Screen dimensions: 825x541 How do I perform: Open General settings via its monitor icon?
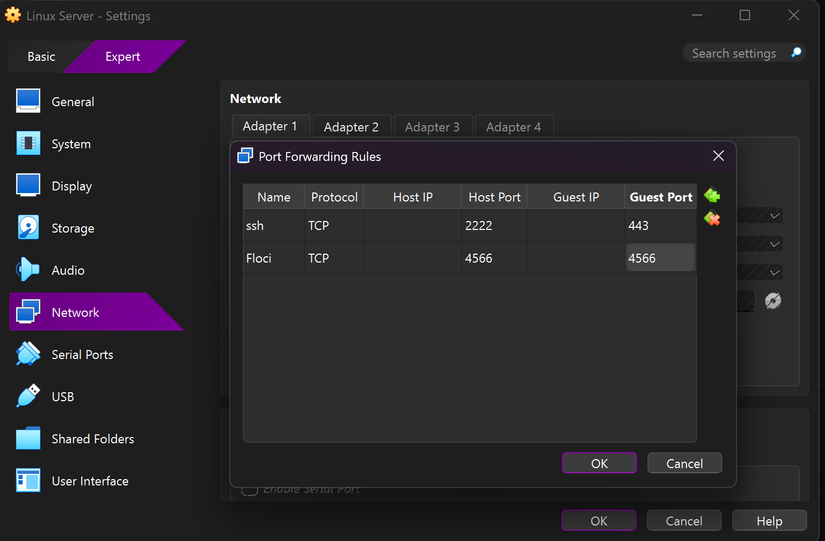point(28,101)
